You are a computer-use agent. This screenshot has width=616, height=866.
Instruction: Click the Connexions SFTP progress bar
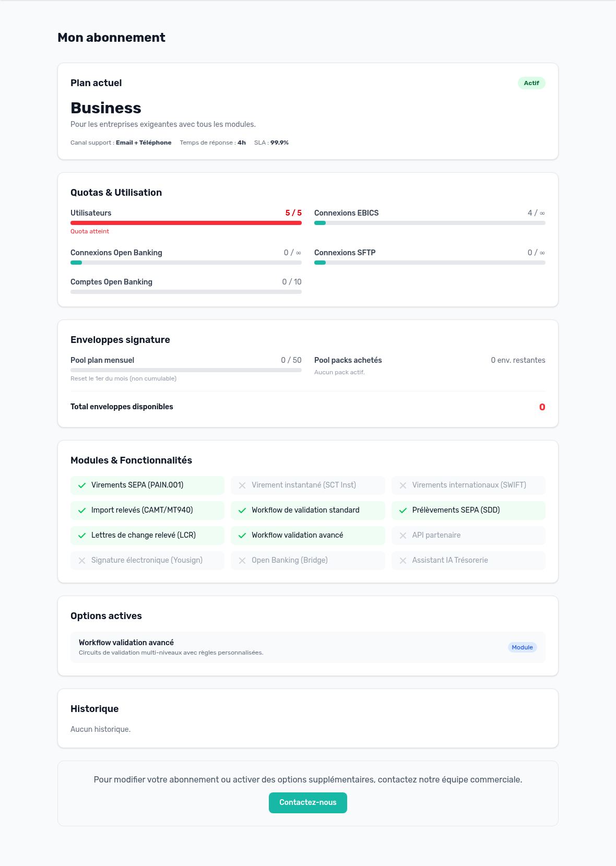(x=430, y=263)
